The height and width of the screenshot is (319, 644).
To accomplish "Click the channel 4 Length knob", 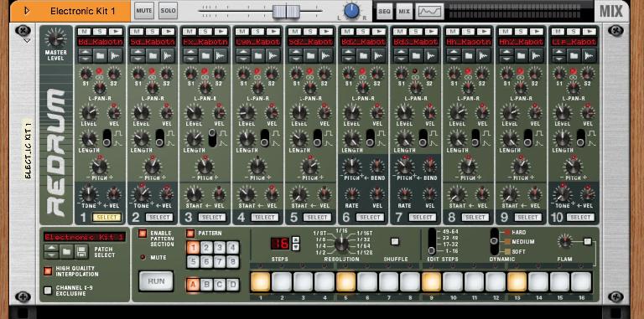I will 247,139.
